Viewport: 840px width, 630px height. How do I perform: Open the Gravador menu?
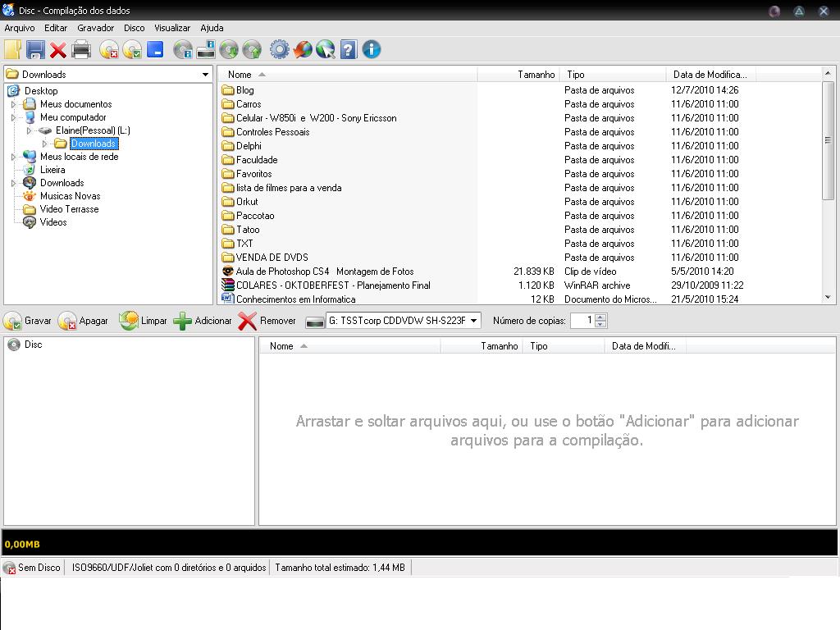click(x=96, y=27)
